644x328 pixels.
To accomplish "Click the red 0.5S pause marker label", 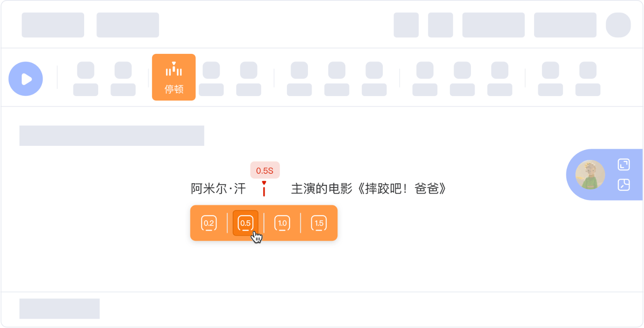I will pos(265,170).
